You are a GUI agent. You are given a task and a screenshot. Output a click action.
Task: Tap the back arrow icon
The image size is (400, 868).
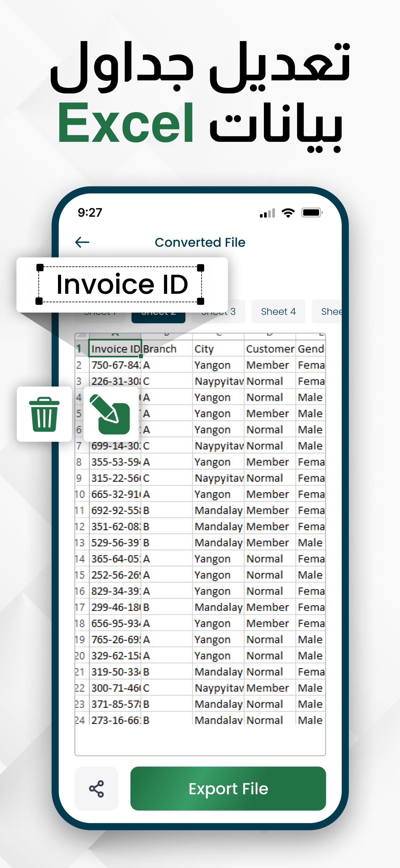click(x=82, y=242)
